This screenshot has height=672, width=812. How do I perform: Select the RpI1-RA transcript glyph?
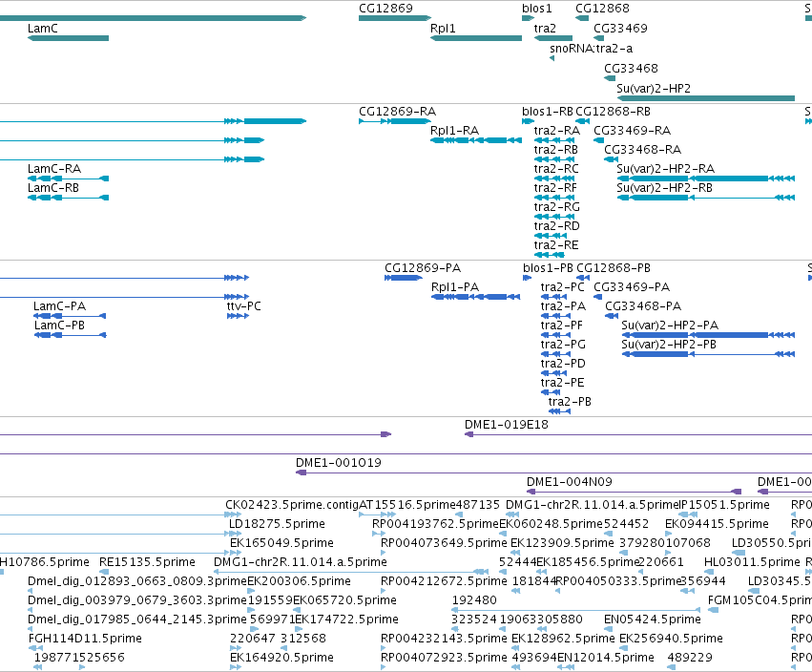coord(476,140)
